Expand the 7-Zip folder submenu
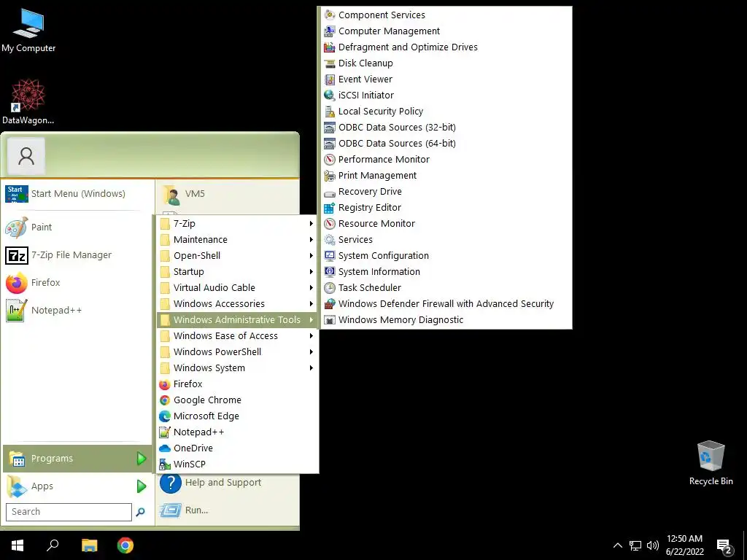747x560 pixels. coord(237,223)
